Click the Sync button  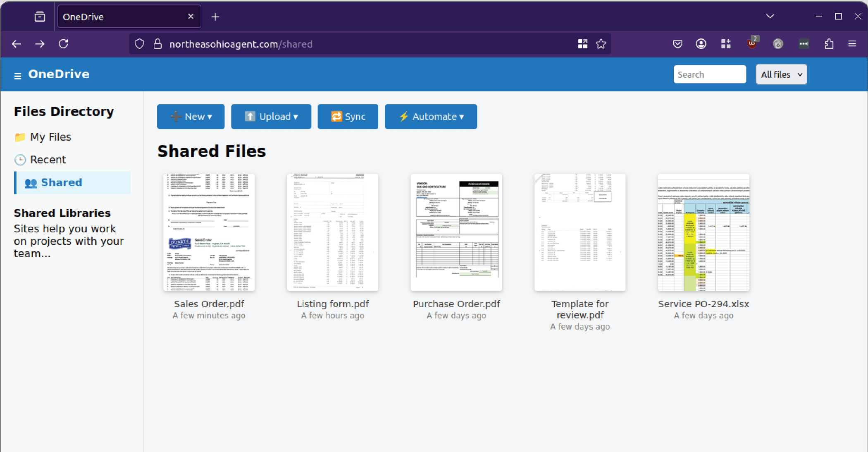[x=348, y=117]
